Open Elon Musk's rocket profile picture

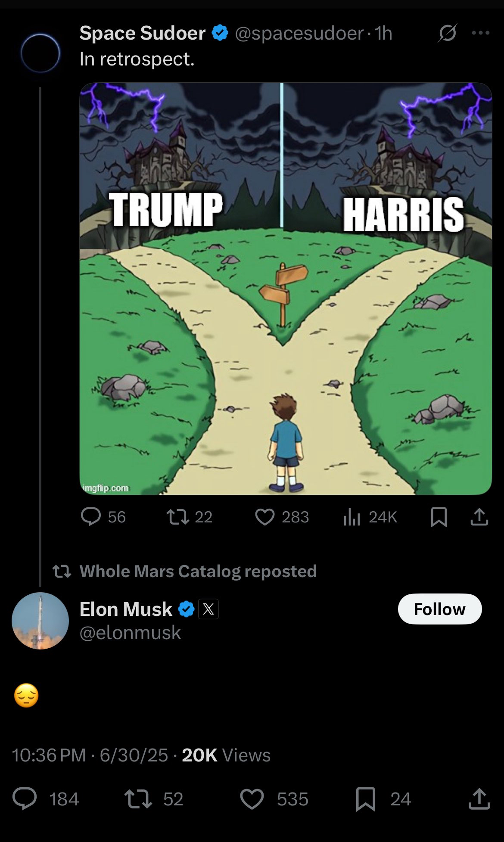pos(40,621)
